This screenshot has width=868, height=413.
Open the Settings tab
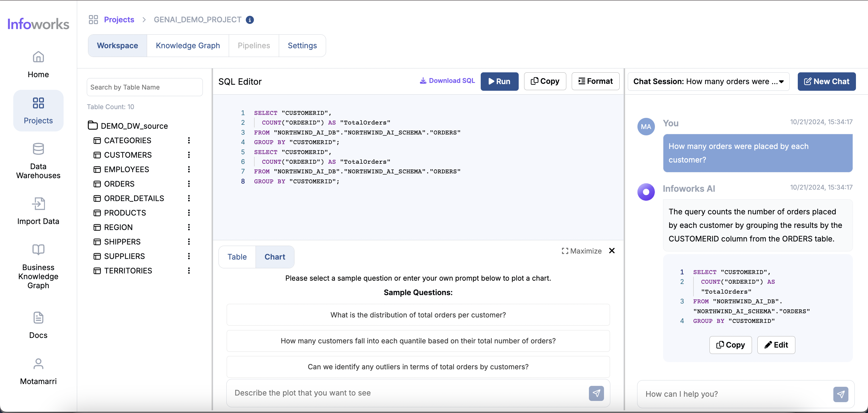(x=302, y=46)
